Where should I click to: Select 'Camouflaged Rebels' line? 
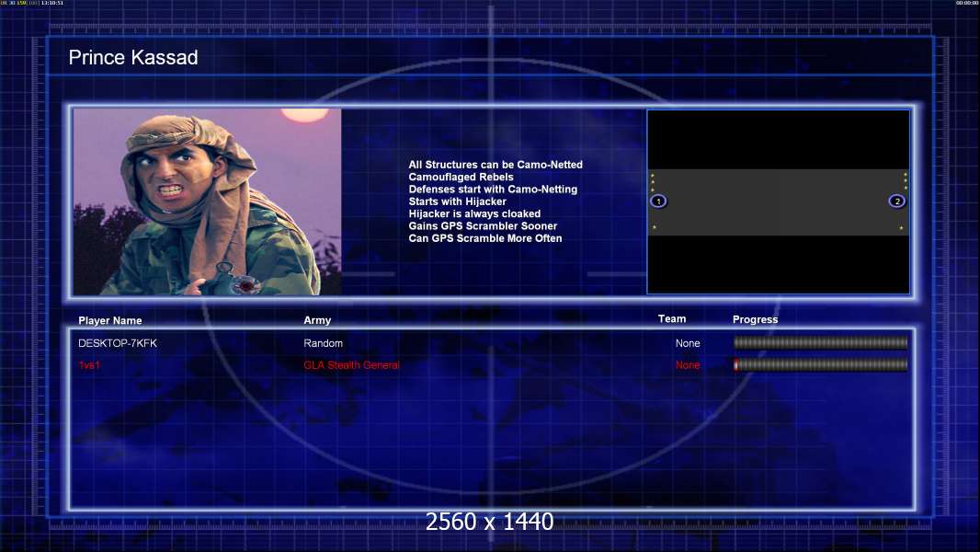point(462,177)
